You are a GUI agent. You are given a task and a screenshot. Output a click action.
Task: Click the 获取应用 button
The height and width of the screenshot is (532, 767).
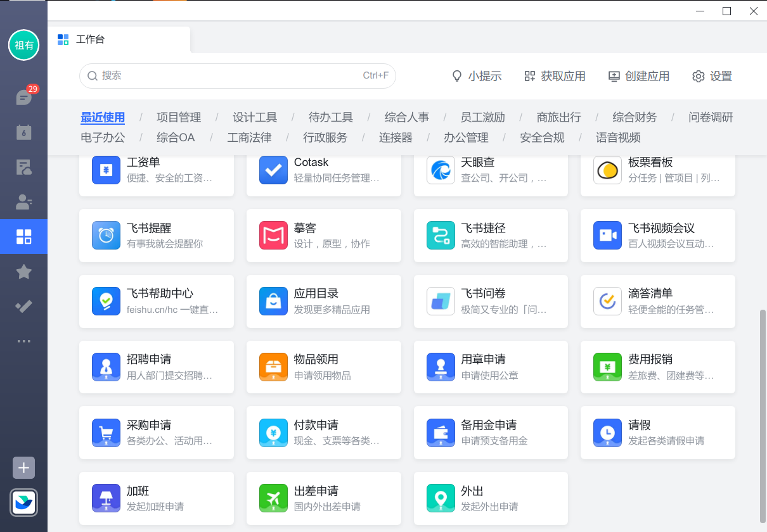click(x=555, y=76)
